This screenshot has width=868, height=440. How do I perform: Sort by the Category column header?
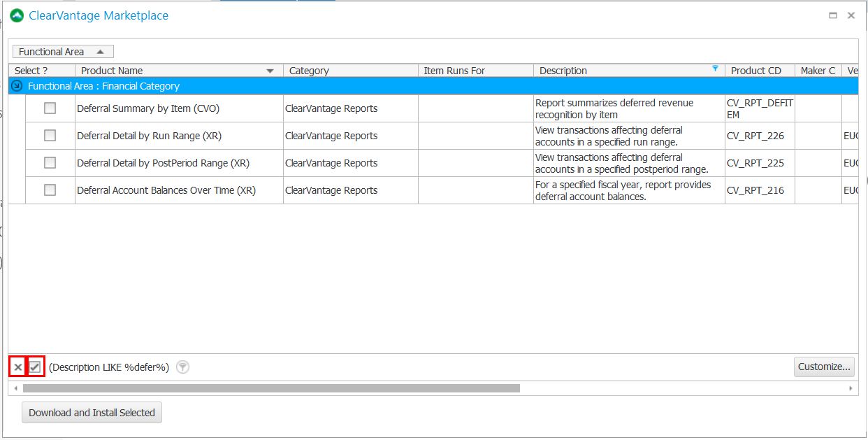(x=351, y=71)
